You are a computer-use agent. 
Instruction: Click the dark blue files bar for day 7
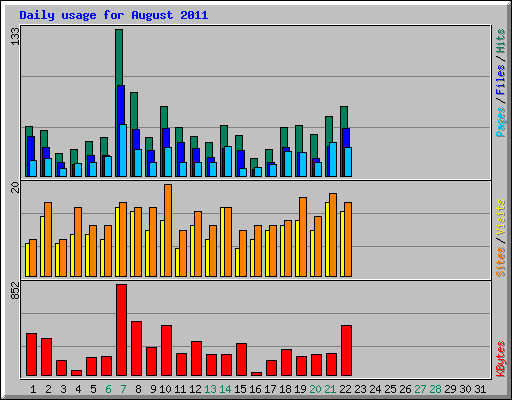coord(121,105)
